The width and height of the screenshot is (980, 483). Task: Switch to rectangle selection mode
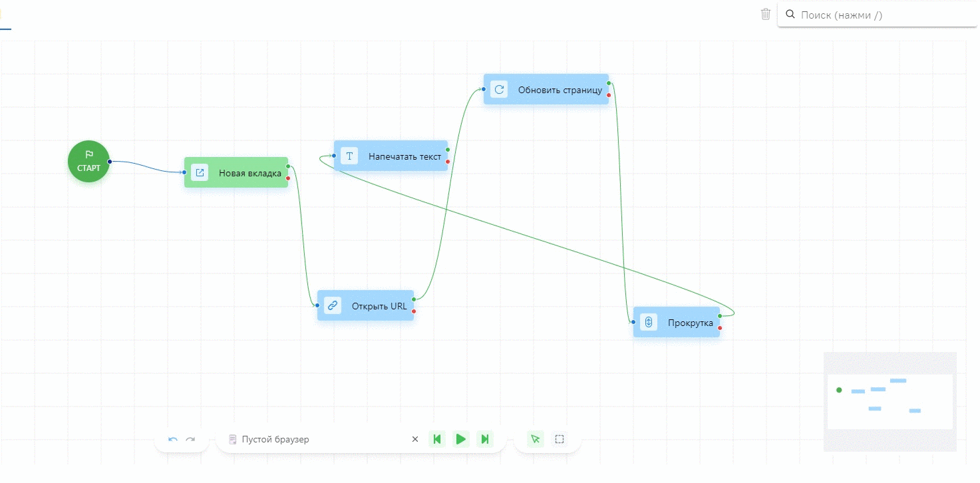tap(560, 439)
